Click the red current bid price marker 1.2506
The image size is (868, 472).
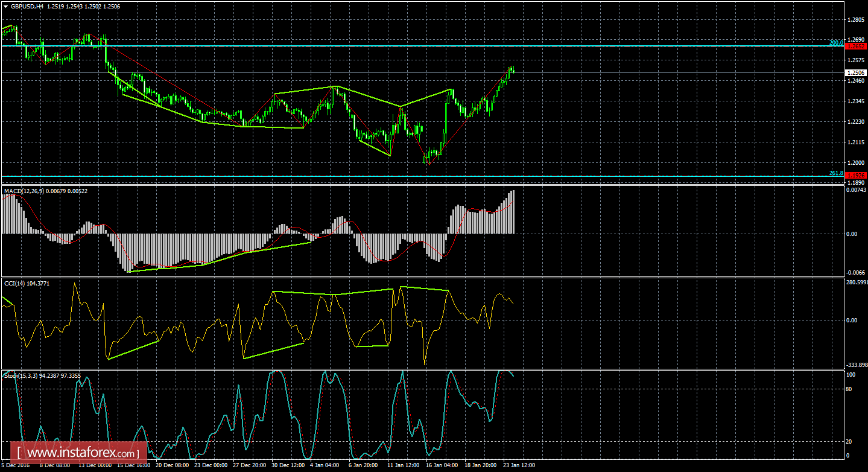click(x=857, y=72)
